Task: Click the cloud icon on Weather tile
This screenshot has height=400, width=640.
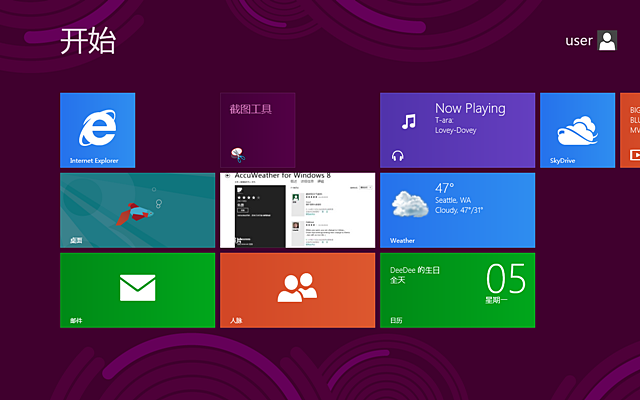Action: click(x=410, y=204)
